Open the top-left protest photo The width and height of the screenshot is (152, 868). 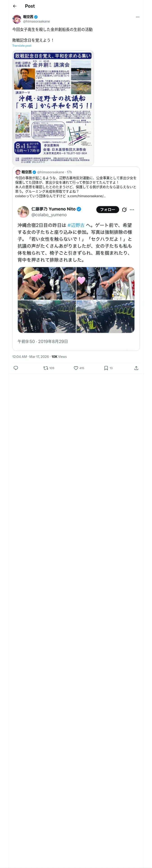pos(47,283)
